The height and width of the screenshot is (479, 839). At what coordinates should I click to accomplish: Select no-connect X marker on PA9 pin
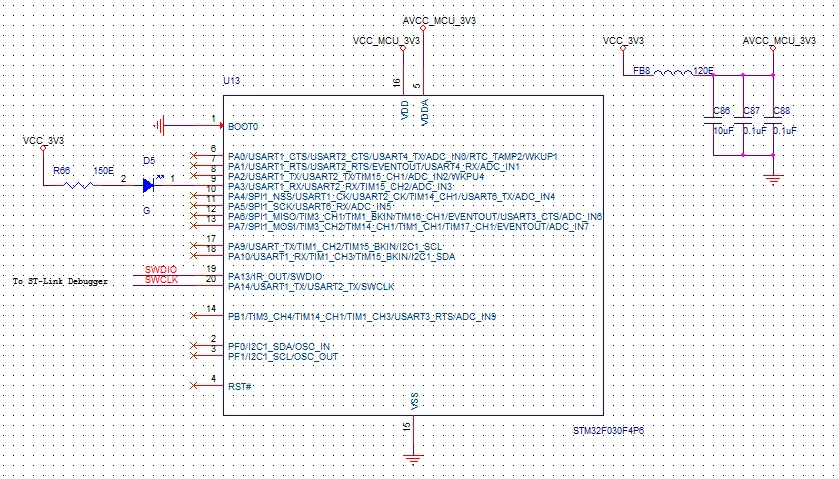[x=194, y=246]
